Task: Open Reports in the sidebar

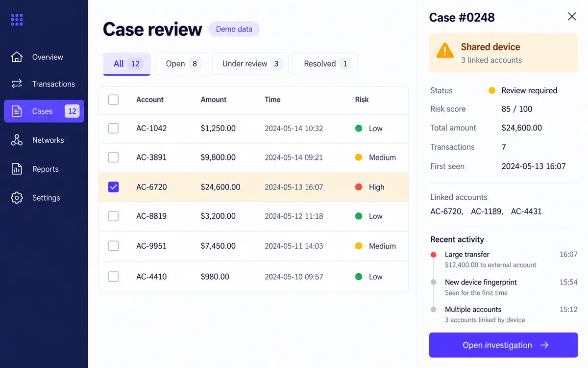Action: point(44,169)
